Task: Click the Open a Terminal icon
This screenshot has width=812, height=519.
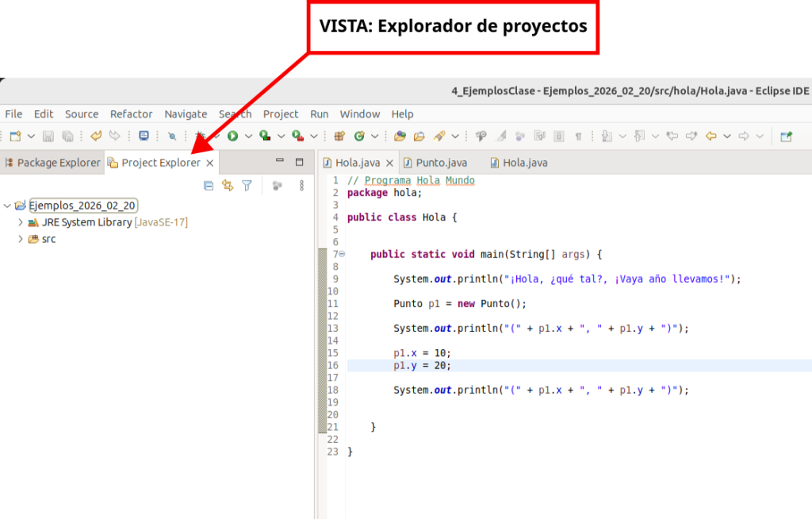Action: pos(144,136)
